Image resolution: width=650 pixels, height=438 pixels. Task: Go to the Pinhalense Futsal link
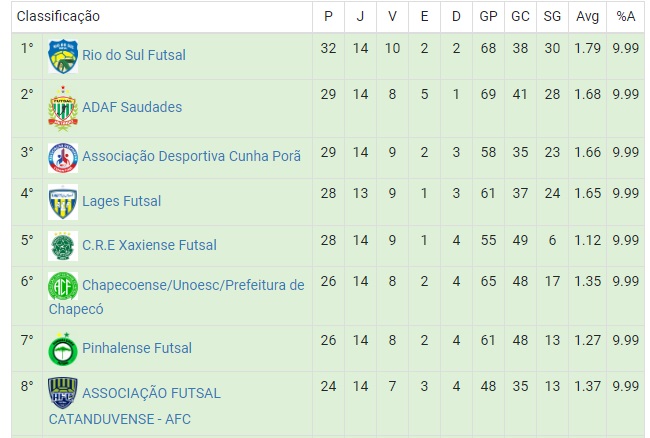click(x=137, y=348)
